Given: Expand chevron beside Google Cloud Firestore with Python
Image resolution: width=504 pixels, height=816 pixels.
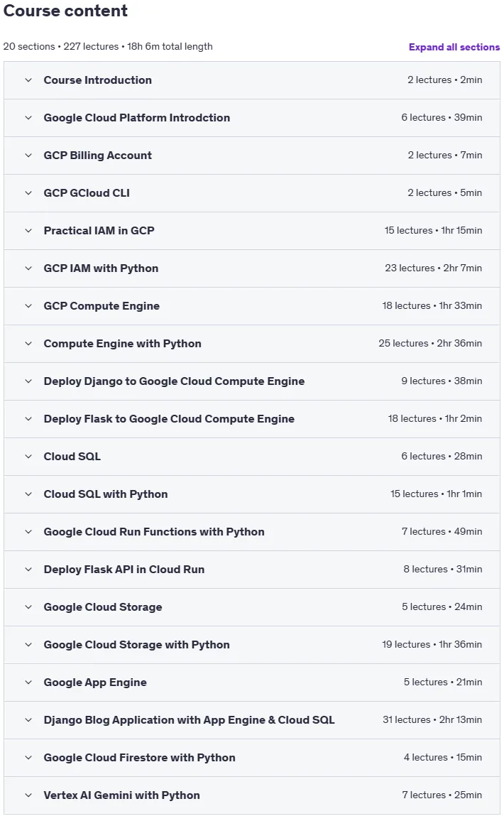Looking at the screenshot, I should [x=28, y=758].
